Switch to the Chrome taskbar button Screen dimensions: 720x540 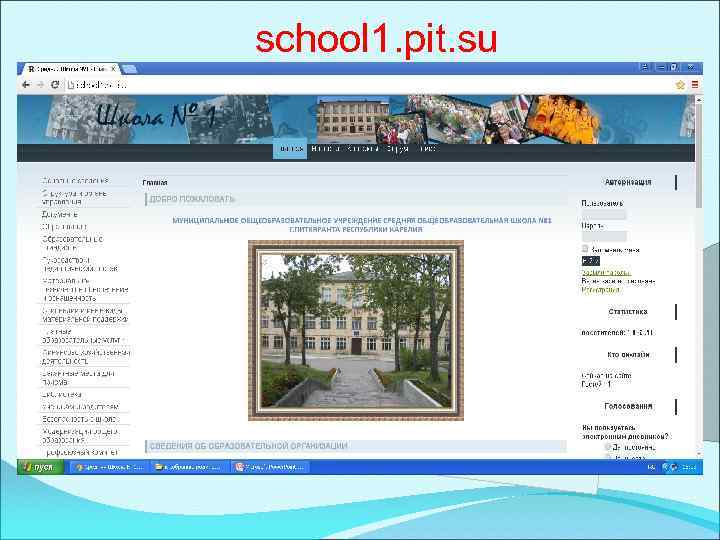tap(108, 467)
